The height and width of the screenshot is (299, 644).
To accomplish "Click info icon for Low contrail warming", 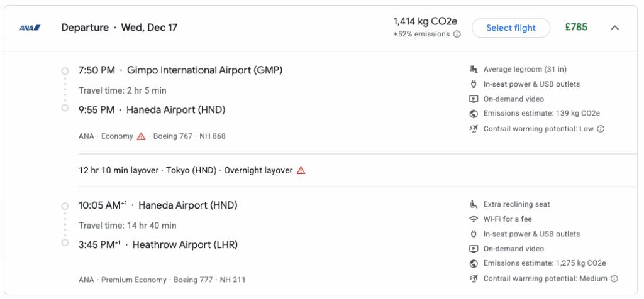I will tap(601, 129).
